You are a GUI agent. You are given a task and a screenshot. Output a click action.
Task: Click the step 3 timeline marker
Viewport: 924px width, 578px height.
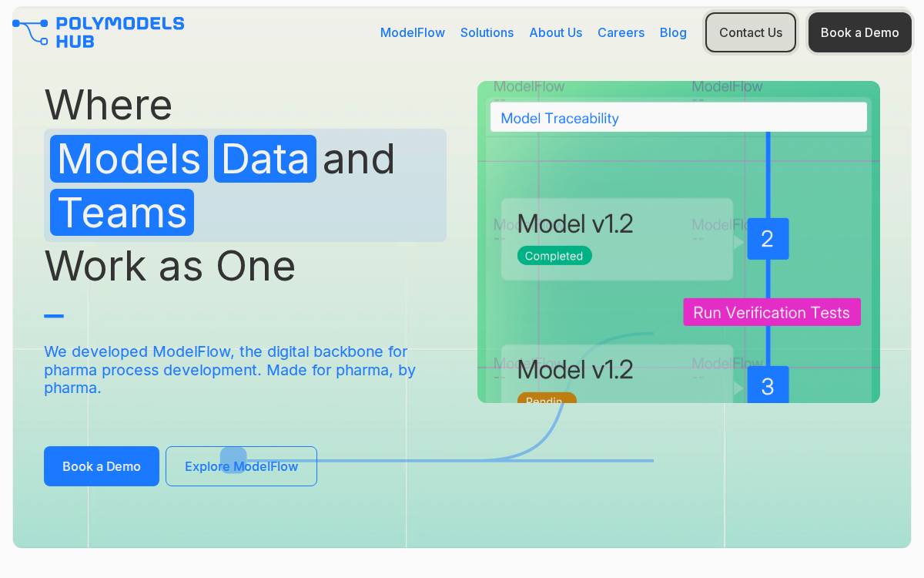tap(768, 385)
